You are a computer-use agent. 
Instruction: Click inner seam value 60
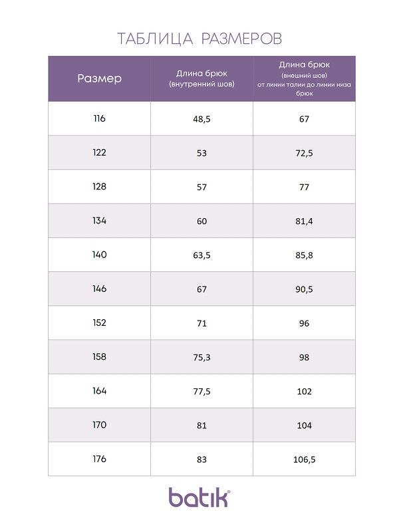202,221
